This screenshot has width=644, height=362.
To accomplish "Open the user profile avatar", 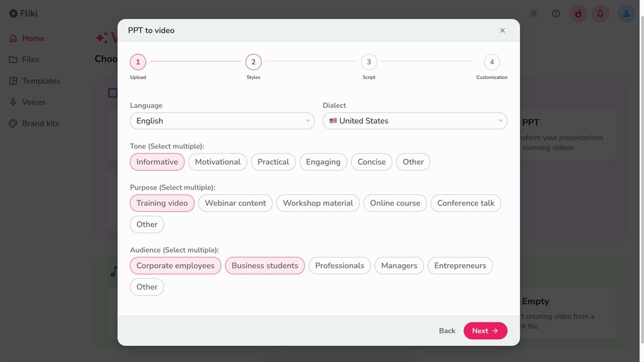I will [x=626, y=13].
